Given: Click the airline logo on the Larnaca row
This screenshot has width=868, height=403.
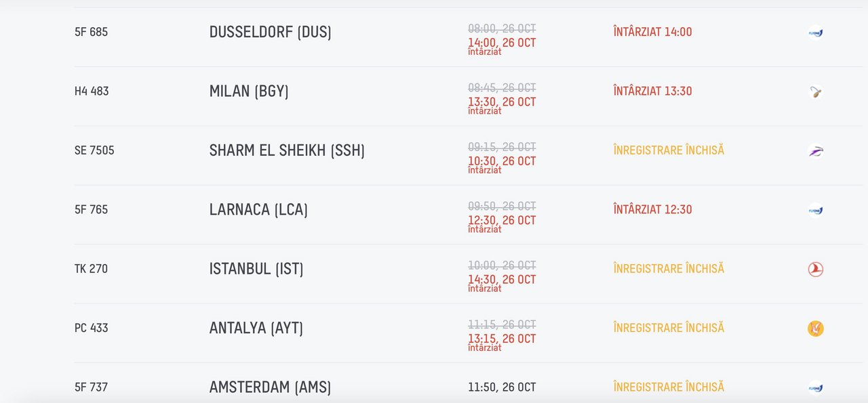Looking at the screenshot, I should (815, 210).
